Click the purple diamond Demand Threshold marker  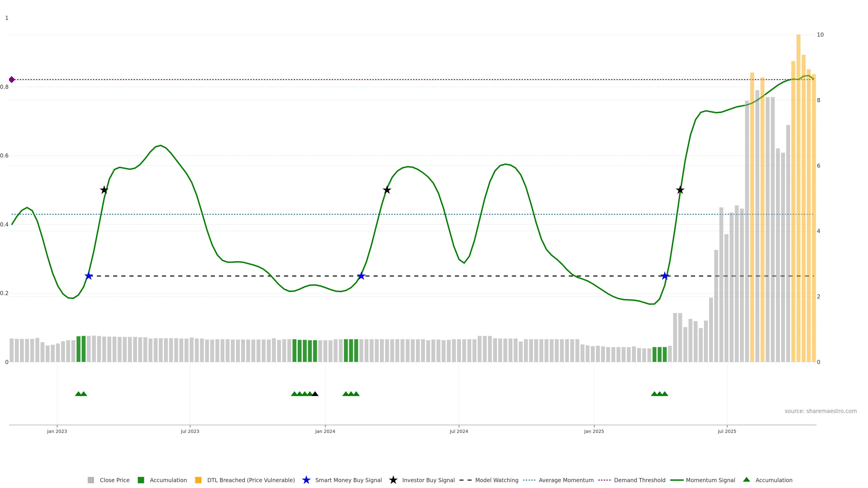12,80
